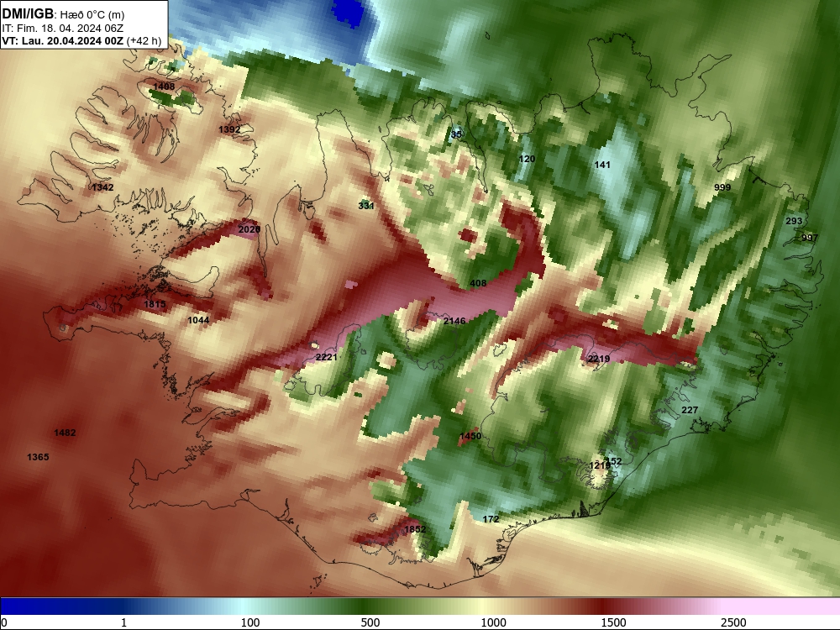Viewport: 840px width, 630px height.
Task: Click the map value 120
Action: click(528, 159)
